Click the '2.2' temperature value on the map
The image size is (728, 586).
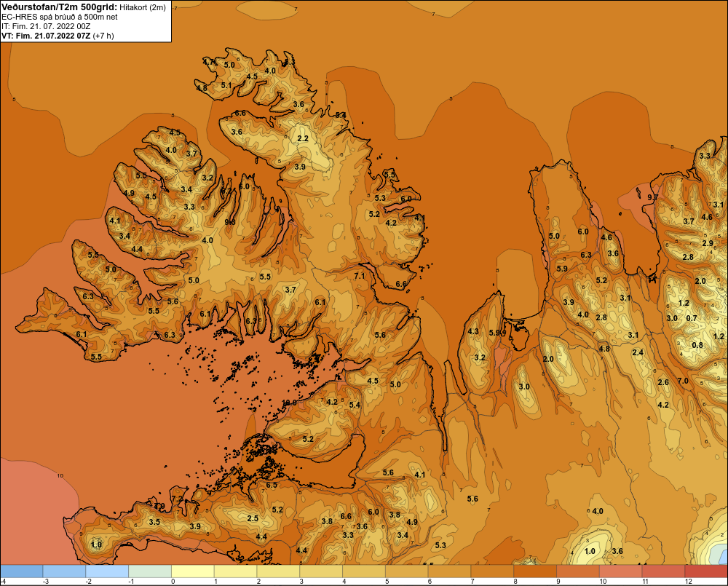[303, 138]
